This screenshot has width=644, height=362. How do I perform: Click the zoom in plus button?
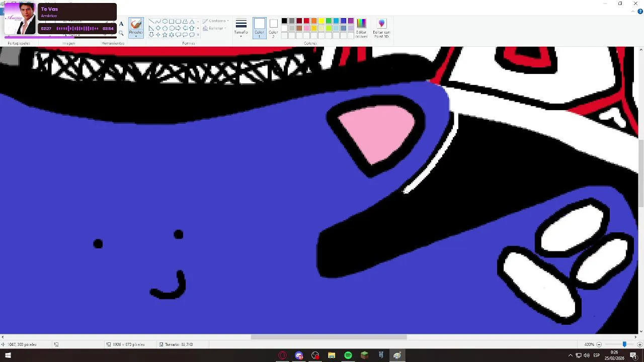(639, 344)
